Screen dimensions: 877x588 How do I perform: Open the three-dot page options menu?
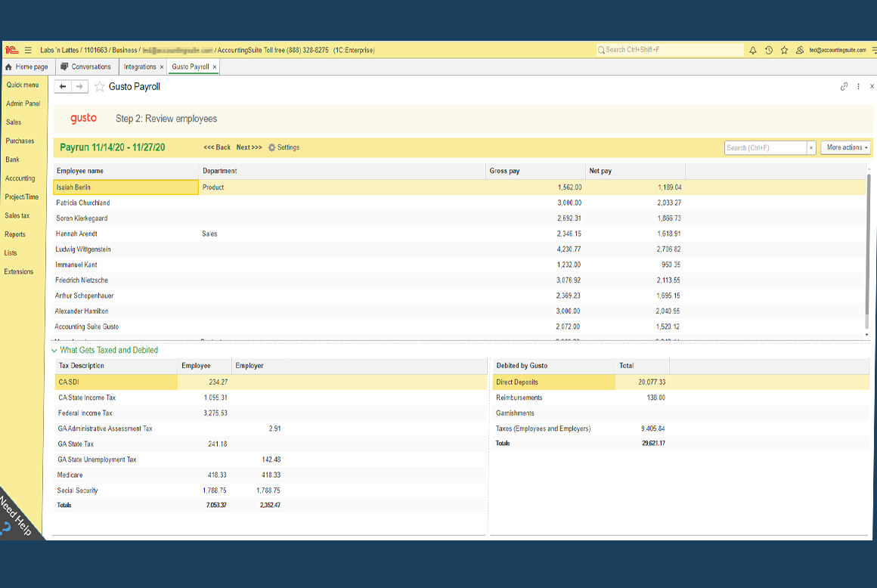pos(858,87)
